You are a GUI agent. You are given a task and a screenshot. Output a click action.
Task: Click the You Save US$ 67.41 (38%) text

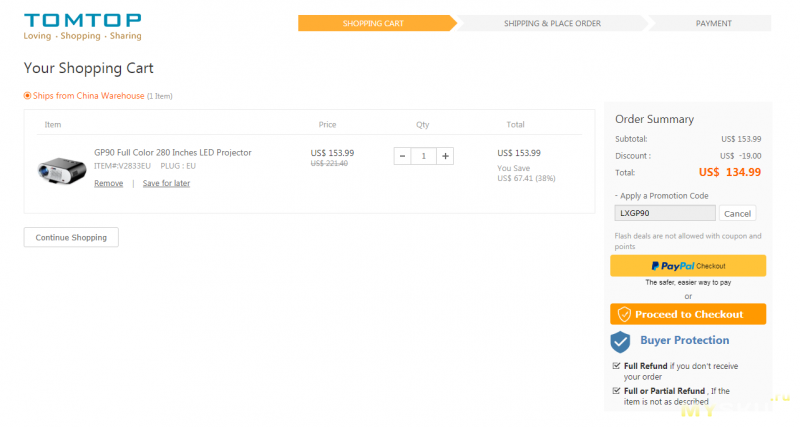click(x=526, y=173)
